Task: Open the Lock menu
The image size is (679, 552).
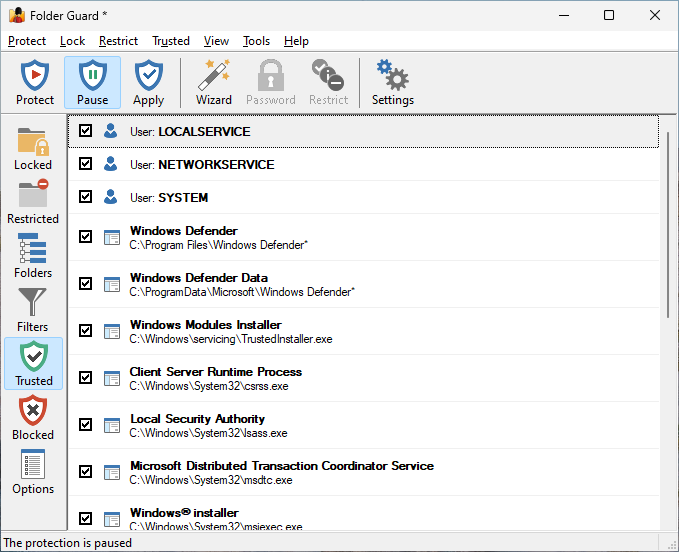Action: coord(72,41)
